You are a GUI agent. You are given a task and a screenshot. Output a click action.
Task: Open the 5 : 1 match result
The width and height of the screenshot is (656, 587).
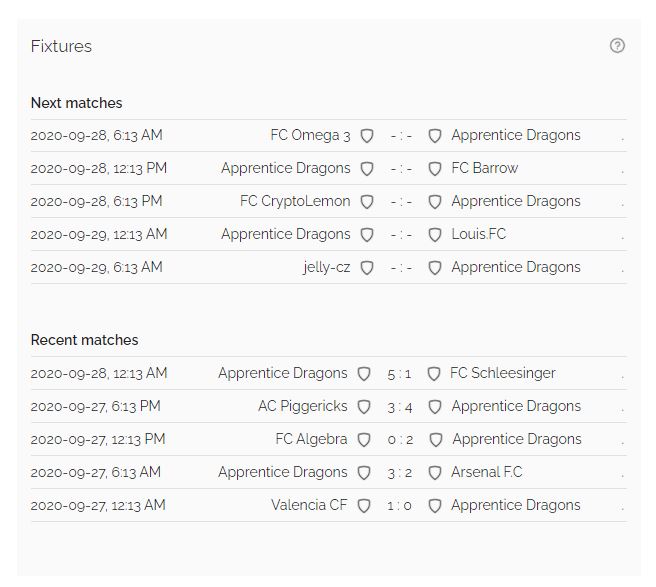(x=399, y=374)
